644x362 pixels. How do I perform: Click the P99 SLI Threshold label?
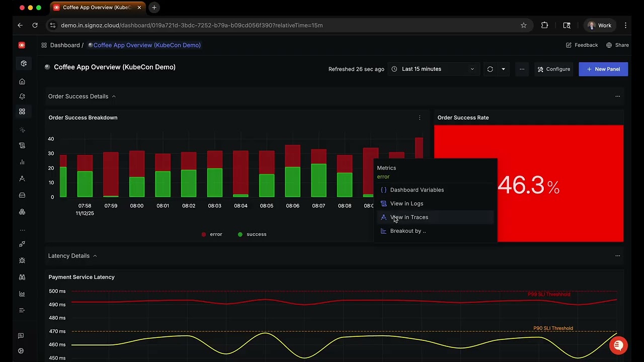pyautogui.click(x=549, y=294)
